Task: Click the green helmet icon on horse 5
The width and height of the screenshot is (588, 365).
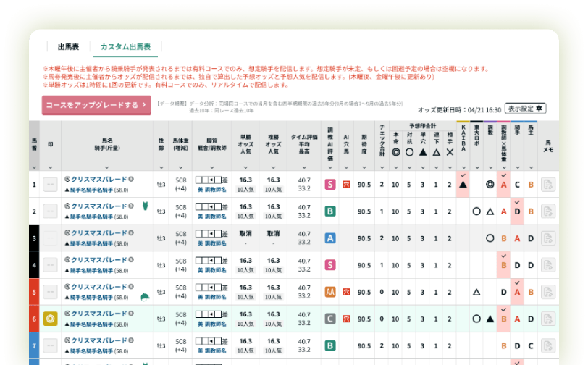Action: coord(145,297)
